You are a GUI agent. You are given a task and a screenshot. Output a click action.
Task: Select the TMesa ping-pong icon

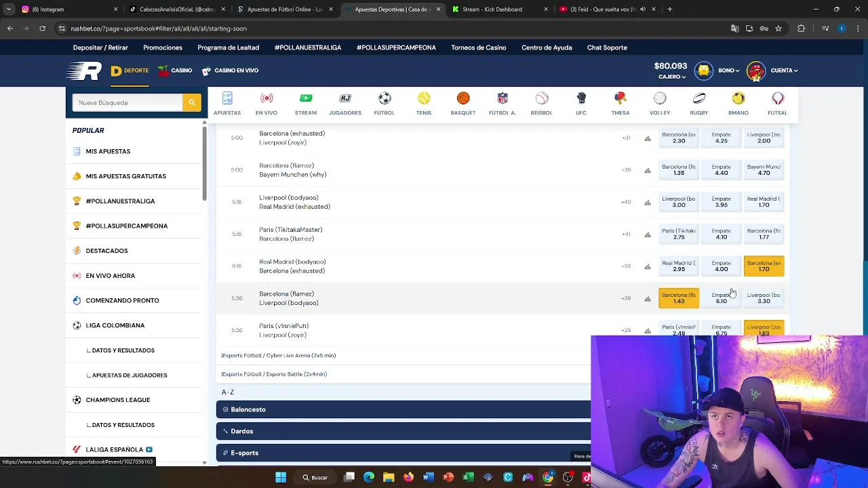point(620,98)
